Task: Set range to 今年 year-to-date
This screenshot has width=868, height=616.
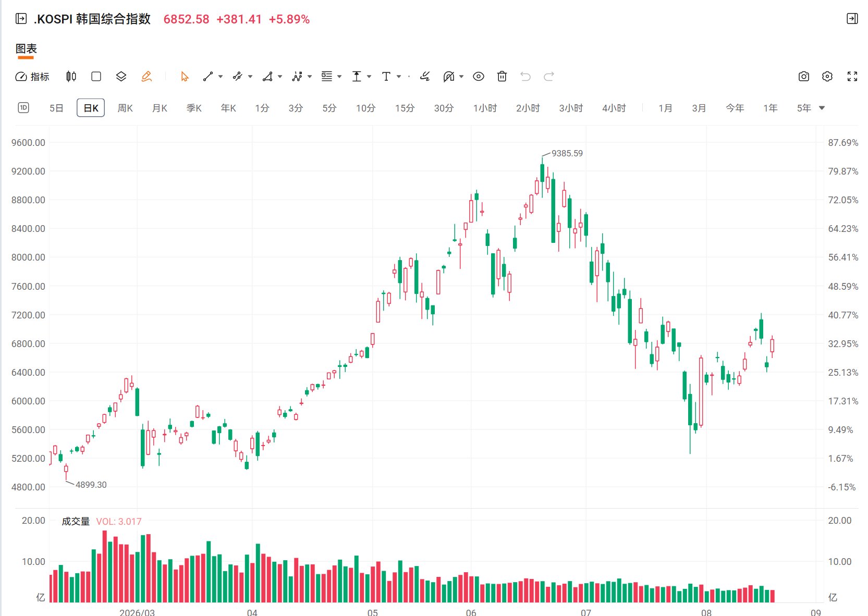Action: 735,108
